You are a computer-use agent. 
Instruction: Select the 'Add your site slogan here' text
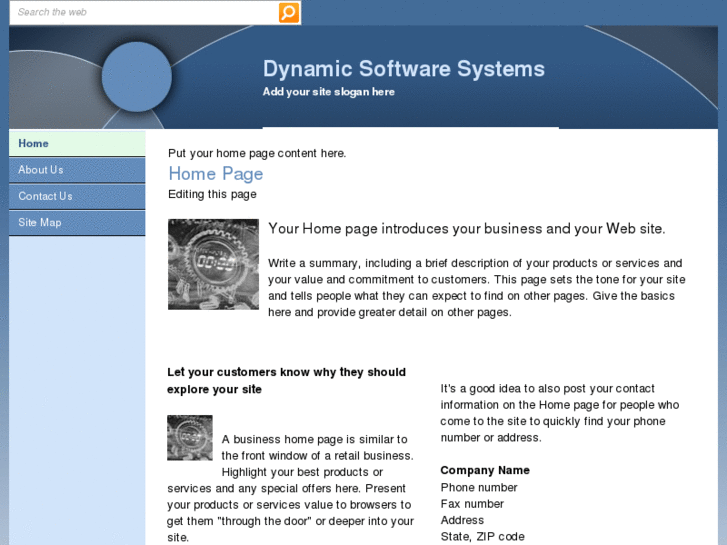(328, 92)
